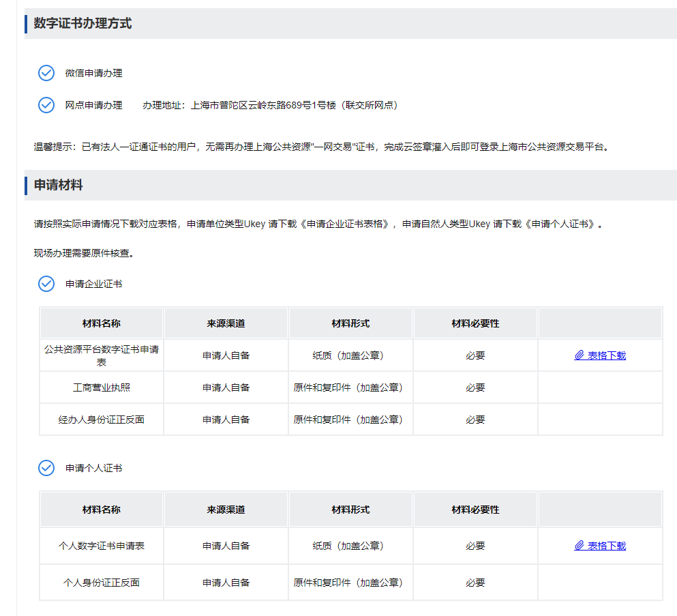Viewport: 677px width, 616px height.
Task: Select the 申请材料 section heading
Action: click(x=58, y=185)
